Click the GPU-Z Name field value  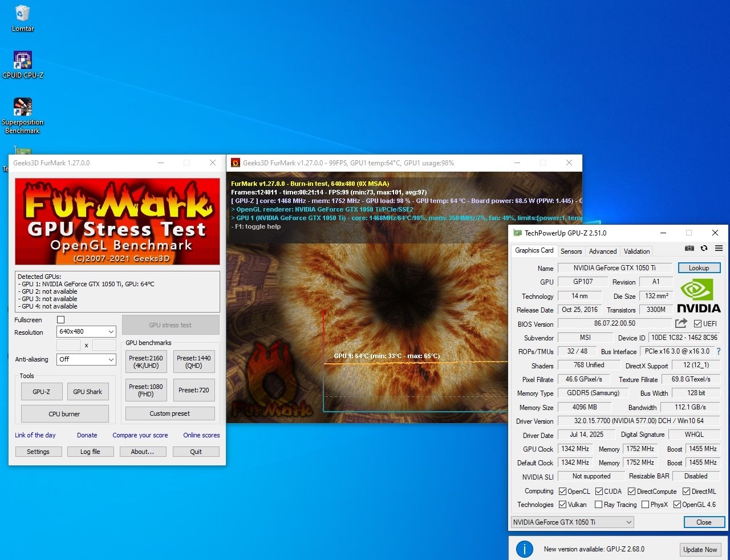click(615, 268)
